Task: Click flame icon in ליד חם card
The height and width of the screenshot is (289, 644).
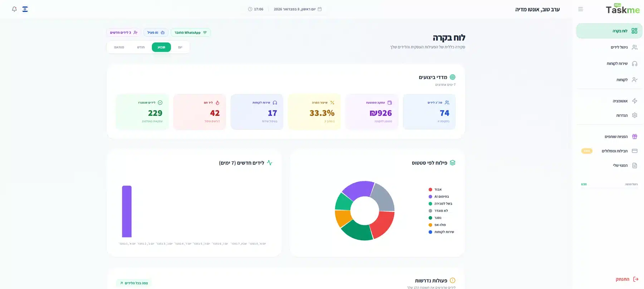Action: (x=217, y=103)
